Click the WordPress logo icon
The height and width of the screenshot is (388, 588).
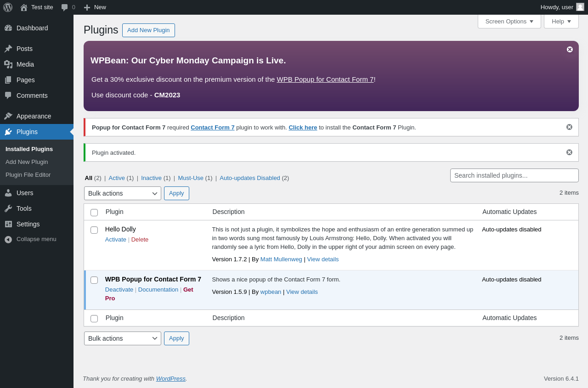[8, 7]
